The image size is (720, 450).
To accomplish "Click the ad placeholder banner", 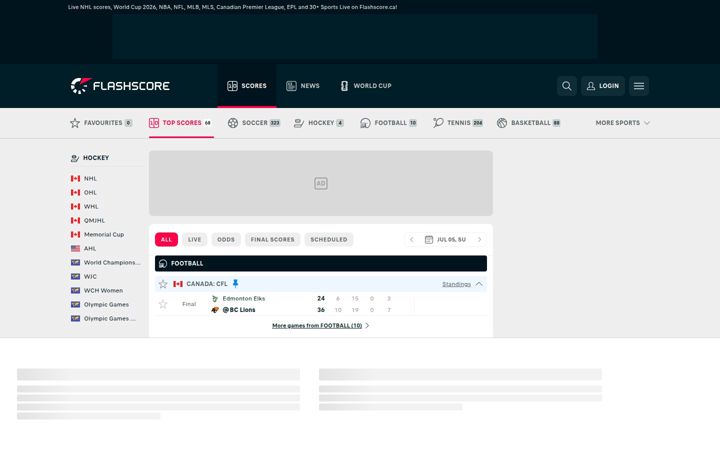I will point(321,183).
